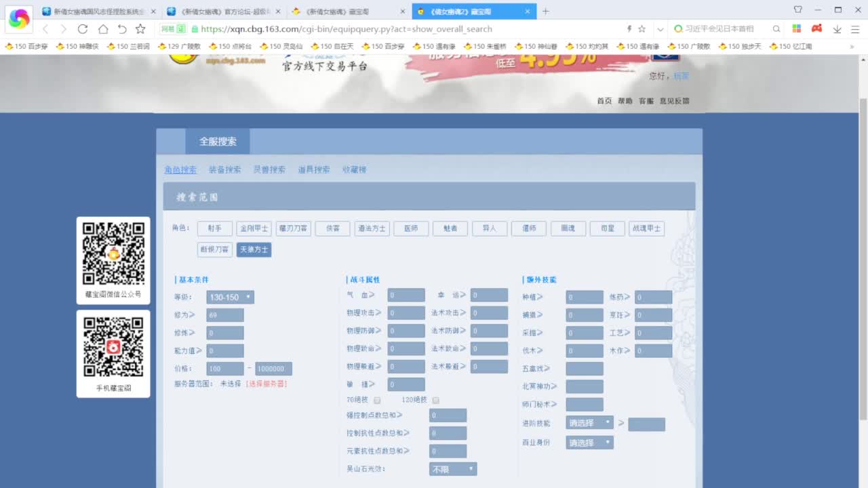
Task: Switch to the 装备搜索 search tab
Action: (226, 169)
